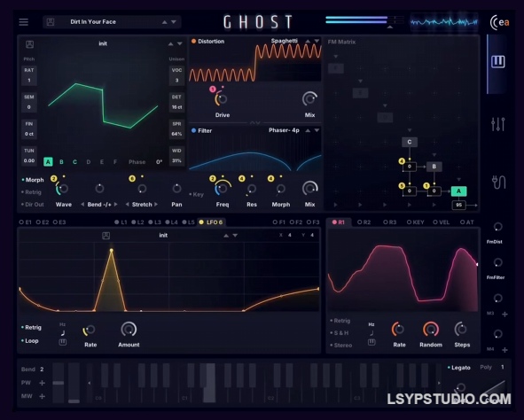The width and height of the screenshot is (524, 420).
Task: Click the Bend left arrow
Action: pyautogui.click(x=82, y=205)
